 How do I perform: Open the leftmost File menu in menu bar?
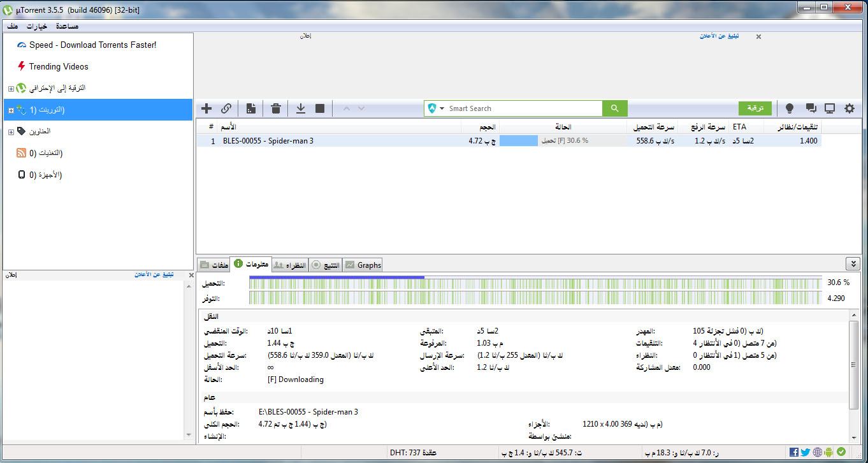click(x=12, y=26)
